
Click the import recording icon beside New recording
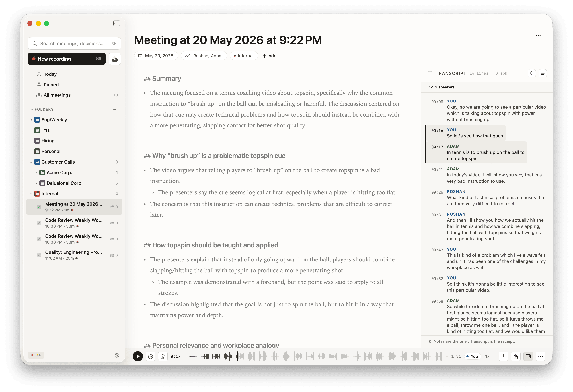tap(115, 59)
